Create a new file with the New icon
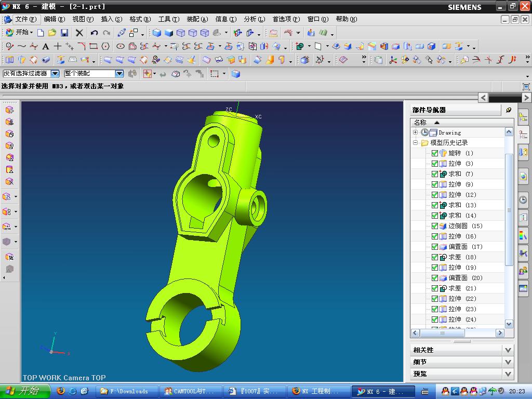This screenshot has width=532, height=399. [x=41, y=33]
